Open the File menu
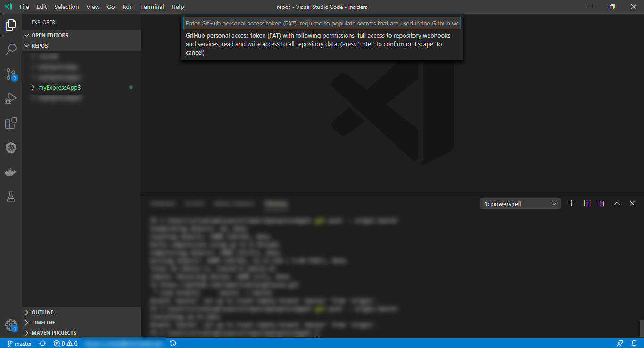Image resolution: width=644 pixels, height=348 pixels. (25, 7)
